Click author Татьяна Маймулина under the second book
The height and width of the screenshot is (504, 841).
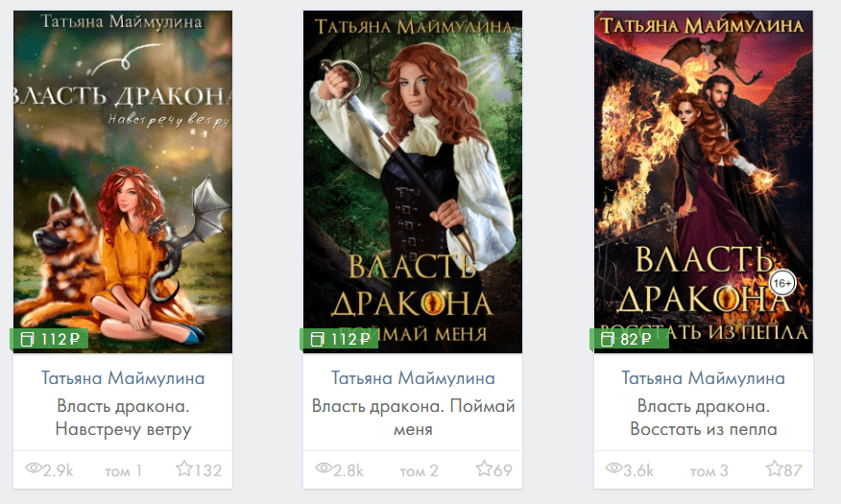click(x=413, y=378)
